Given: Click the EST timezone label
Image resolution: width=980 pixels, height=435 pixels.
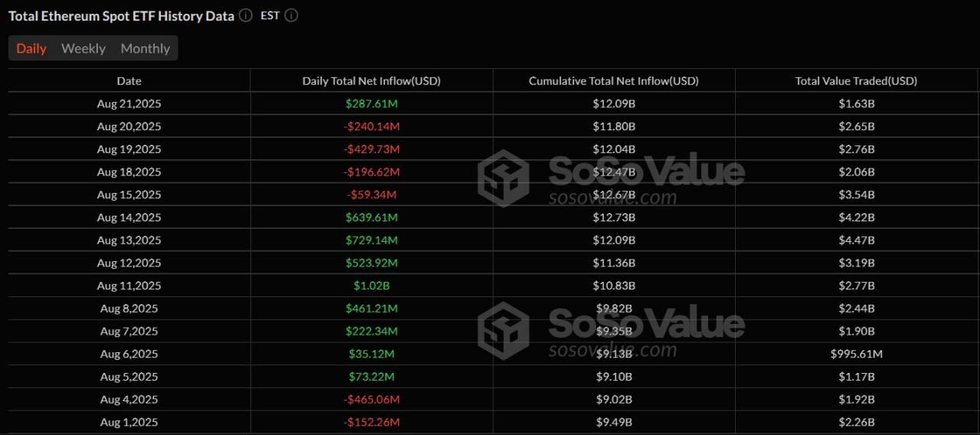Looking at the screenshot, I should [x=270, y=15].
